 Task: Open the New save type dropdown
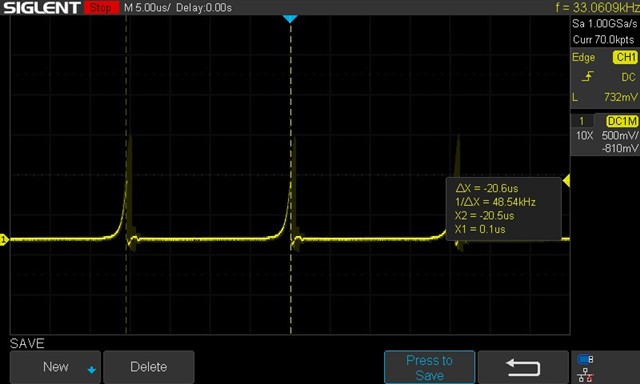click(x=55, y=367)
